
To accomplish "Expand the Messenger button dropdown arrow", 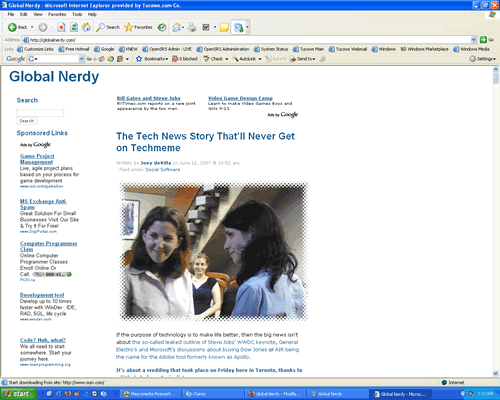I will 247,27.
